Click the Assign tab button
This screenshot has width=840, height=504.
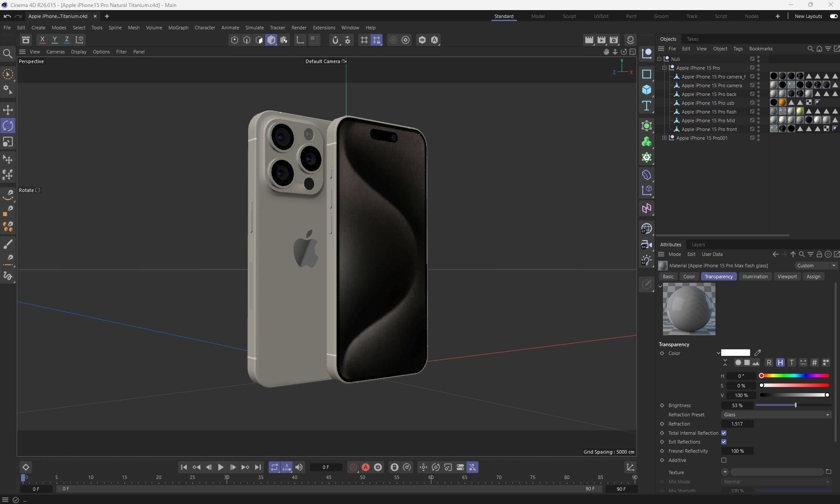pos(813,277)
